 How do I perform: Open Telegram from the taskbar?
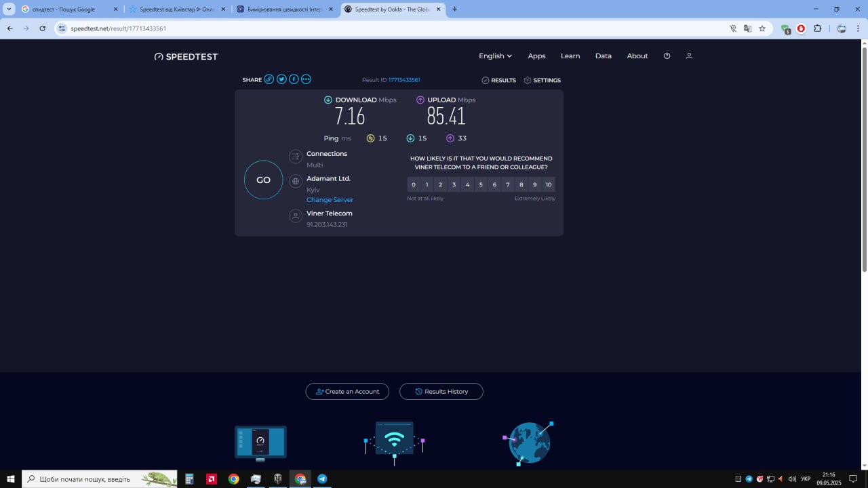tap(322, 479)
